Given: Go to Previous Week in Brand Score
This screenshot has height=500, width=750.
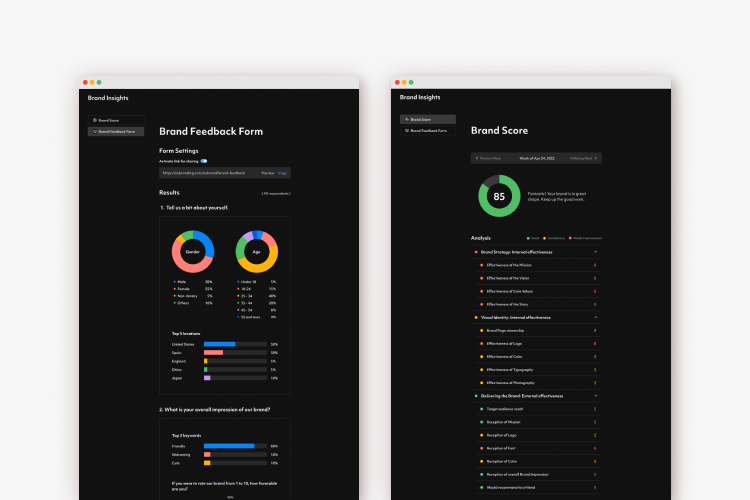Looking at the screenshot, I should pyautogui.click(x=488, y=158).
